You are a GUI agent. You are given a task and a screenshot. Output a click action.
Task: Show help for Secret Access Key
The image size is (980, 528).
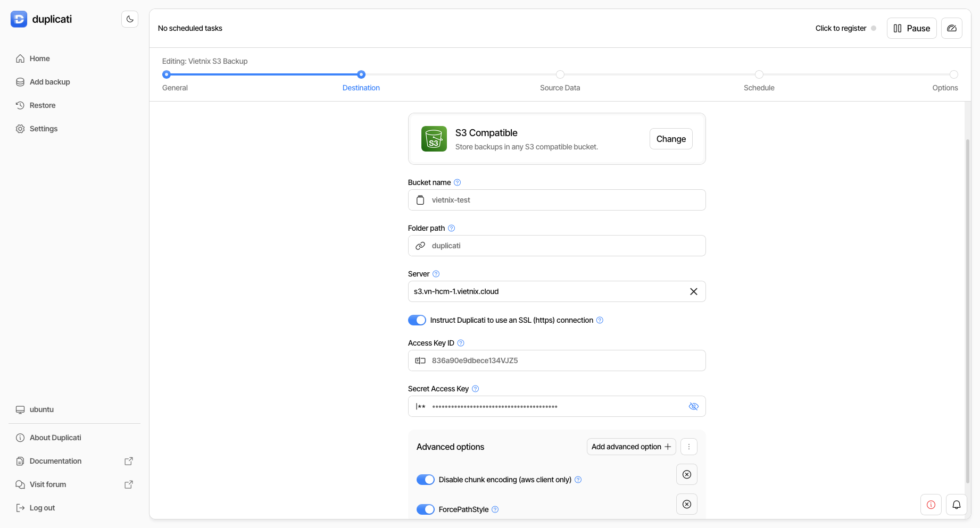(475, 389)
